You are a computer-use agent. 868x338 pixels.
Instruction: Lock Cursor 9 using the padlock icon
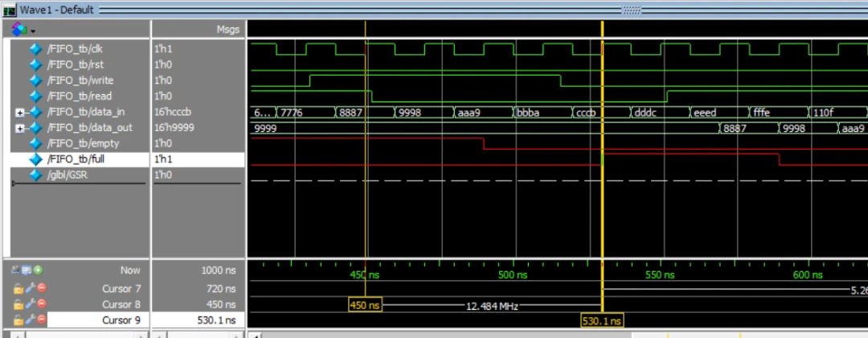(18, 320)
